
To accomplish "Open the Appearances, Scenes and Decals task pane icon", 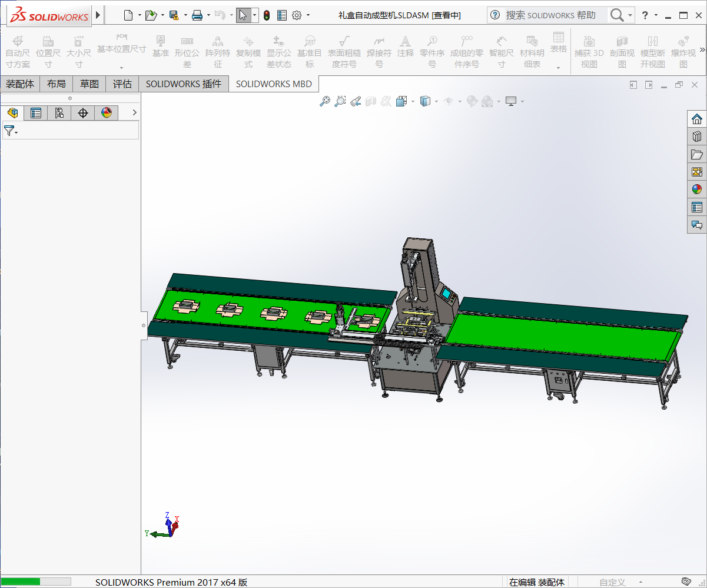I will pyautogui.click(x=697, y=190).
